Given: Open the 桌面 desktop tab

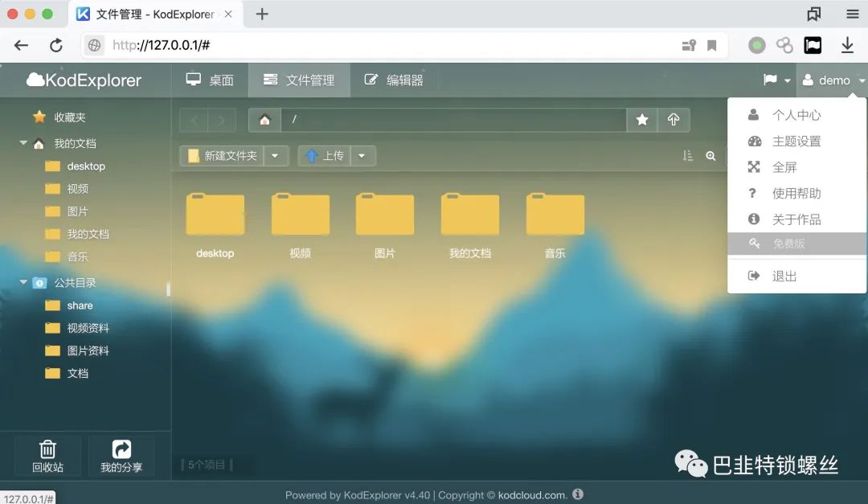Looking at the screenshot, I should (210, 80).
